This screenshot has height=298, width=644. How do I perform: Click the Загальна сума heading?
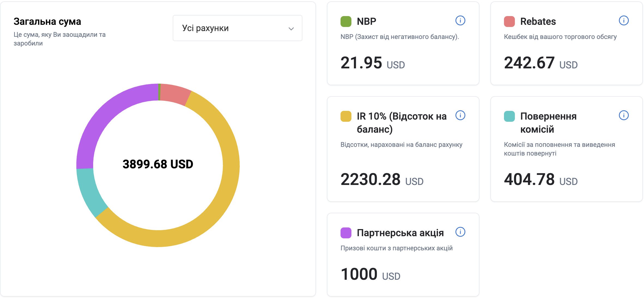(47, 22)
